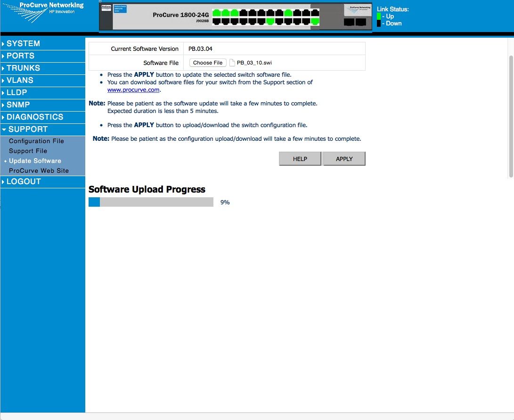This screenshot has height=420, width=514.
Task: Click the ProCurve Networking logo
Action: point(44,12)
